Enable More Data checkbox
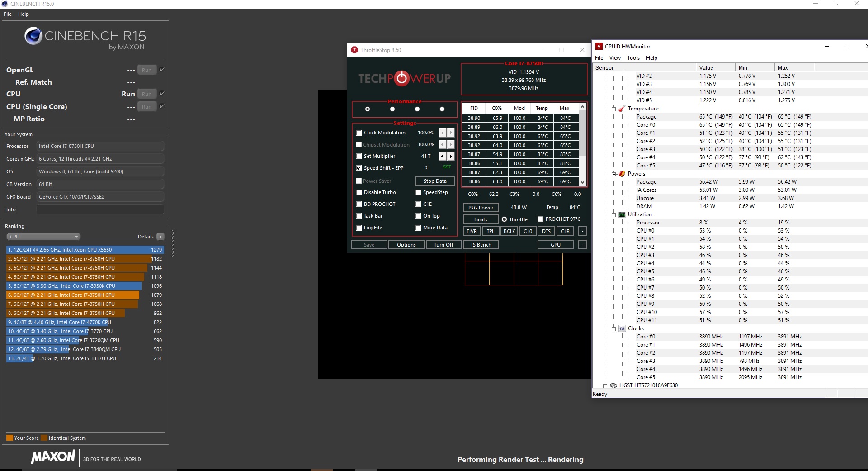This screenshot has width=868, height=471. coord(418,228)
